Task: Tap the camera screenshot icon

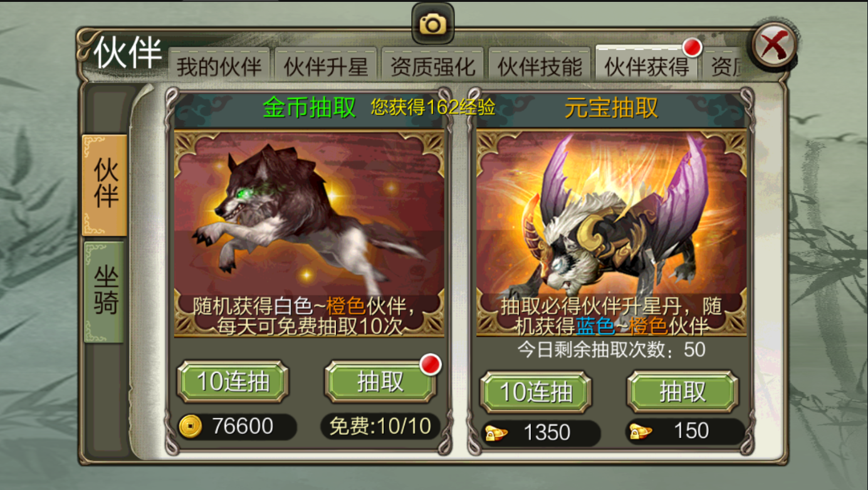Action: pos(432,24)
